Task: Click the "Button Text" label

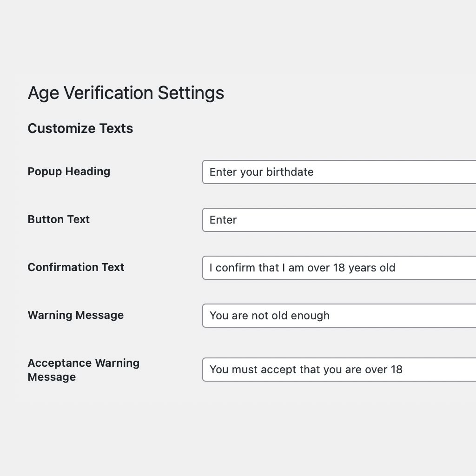Action: (x=59, y=219)
